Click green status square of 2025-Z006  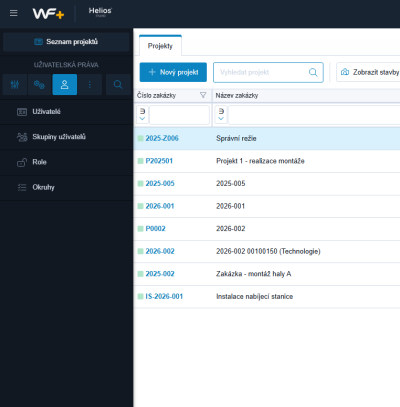point(141,138)
